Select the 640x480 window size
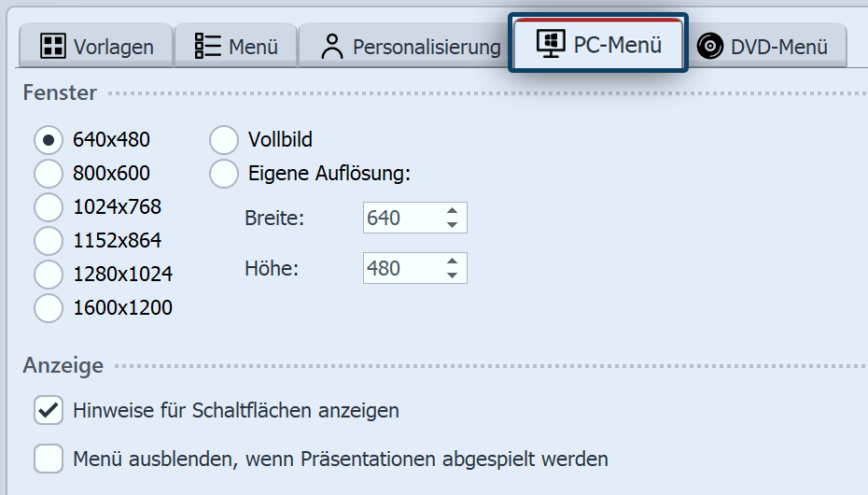The width and height of the screenshot is (868, 495). click(x=49, y=140)
